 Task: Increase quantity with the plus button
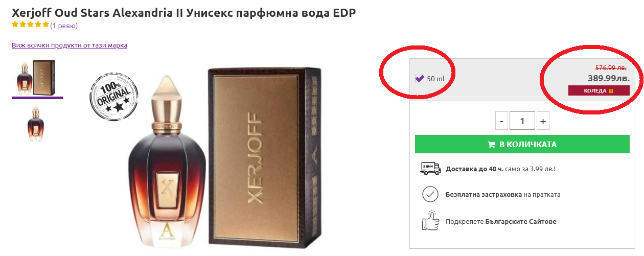tap(543, 121)
